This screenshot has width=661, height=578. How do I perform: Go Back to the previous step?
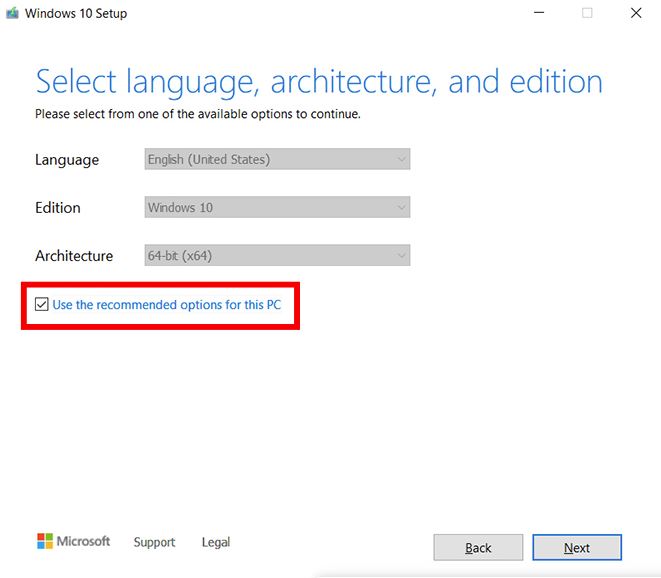(478, 547)
